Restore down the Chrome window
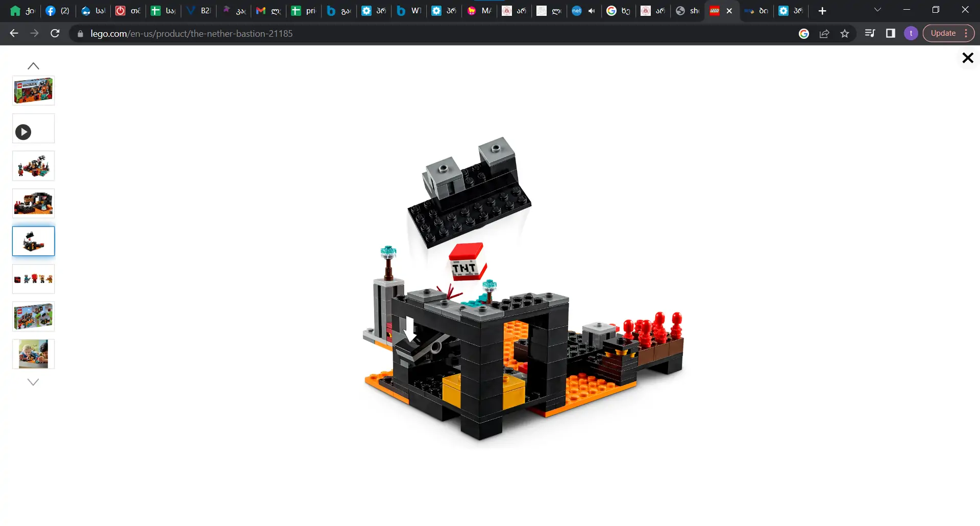This screenshot has height=526, width=980. (936, 10)
